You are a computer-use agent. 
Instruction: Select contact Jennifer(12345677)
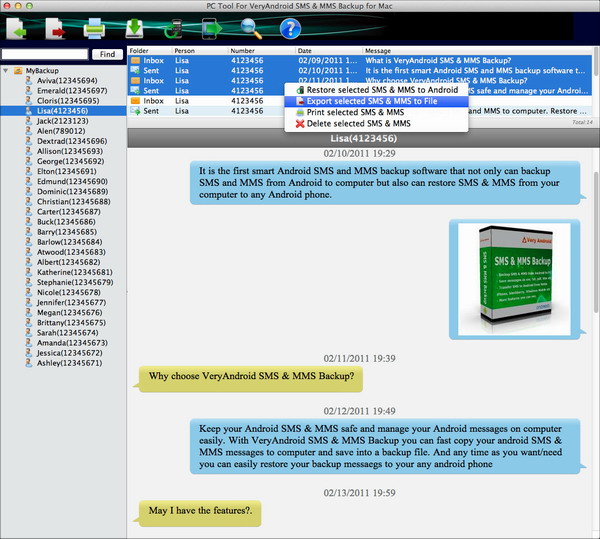[72, 303]
